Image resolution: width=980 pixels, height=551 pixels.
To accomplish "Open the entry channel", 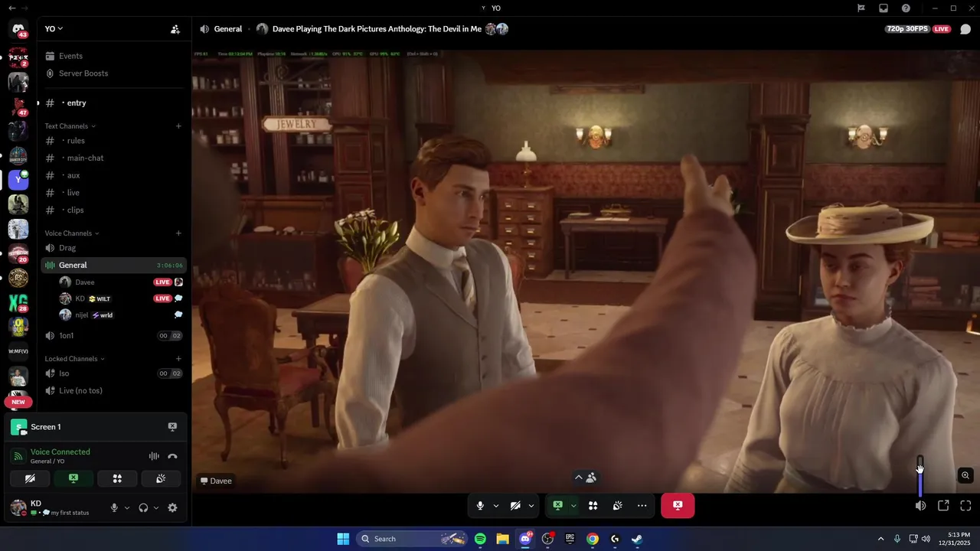I will pyautogui.click(x=113, y=103).
